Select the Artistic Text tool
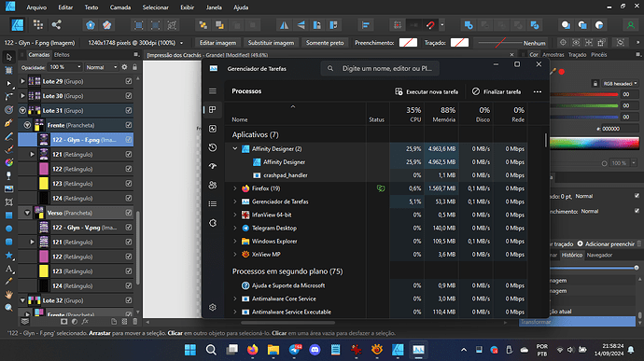 coord(8,269)
